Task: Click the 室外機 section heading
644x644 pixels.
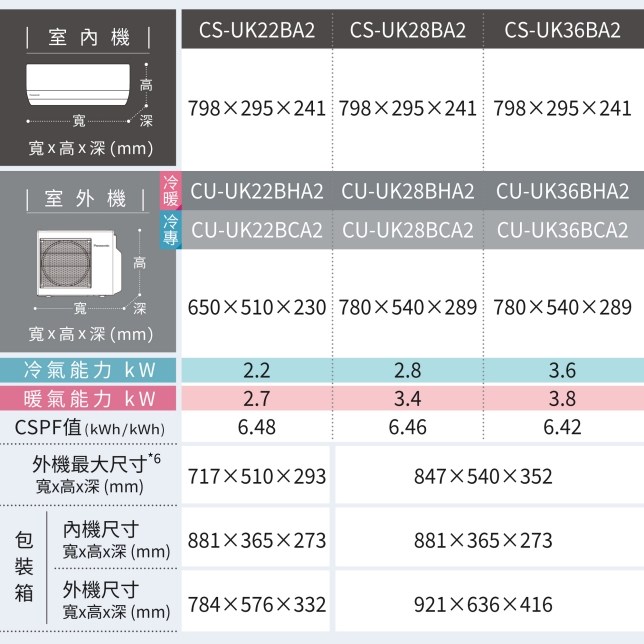Action: [x=90, y=197]
